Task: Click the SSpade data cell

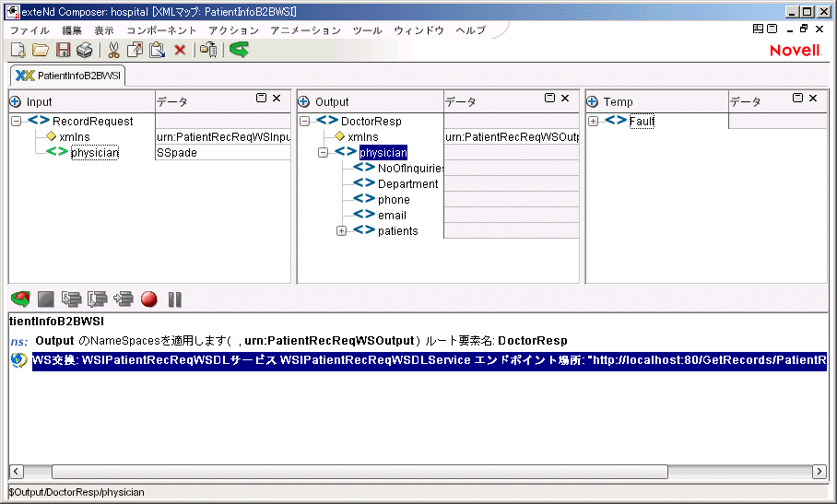Action: click(222, 153)
